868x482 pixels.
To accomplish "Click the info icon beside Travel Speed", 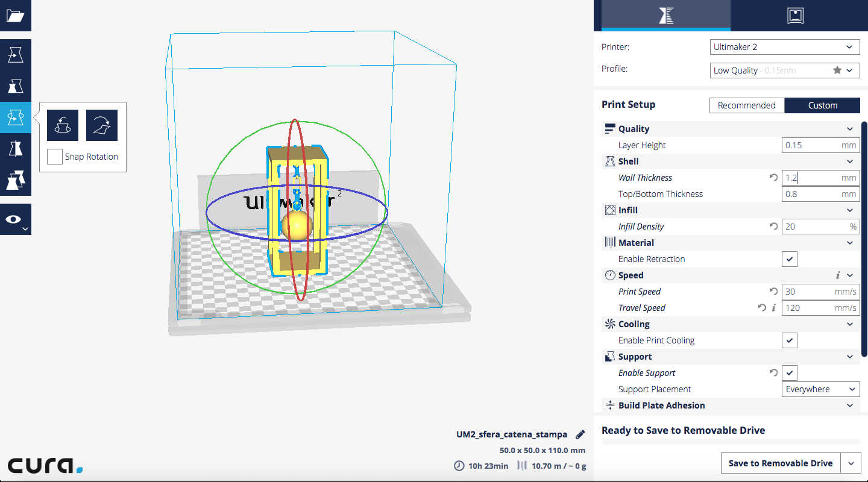I will (774, 308).
